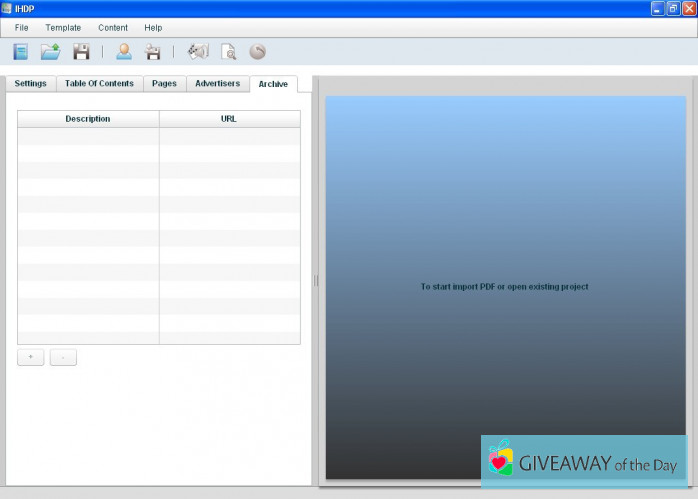Click the dice and pages toolbar icon
Screen dimensions: 698x499
tap(198, 52)
